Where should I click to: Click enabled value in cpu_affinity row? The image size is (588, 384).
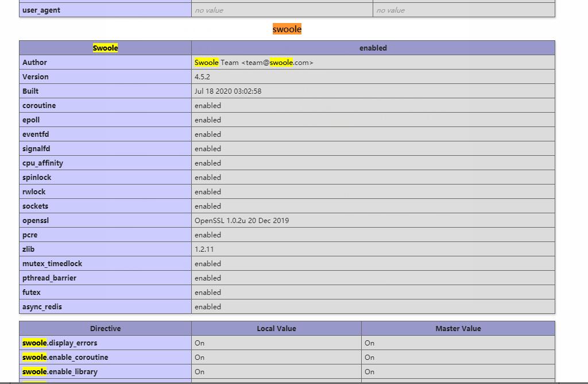tap(208, 163)
